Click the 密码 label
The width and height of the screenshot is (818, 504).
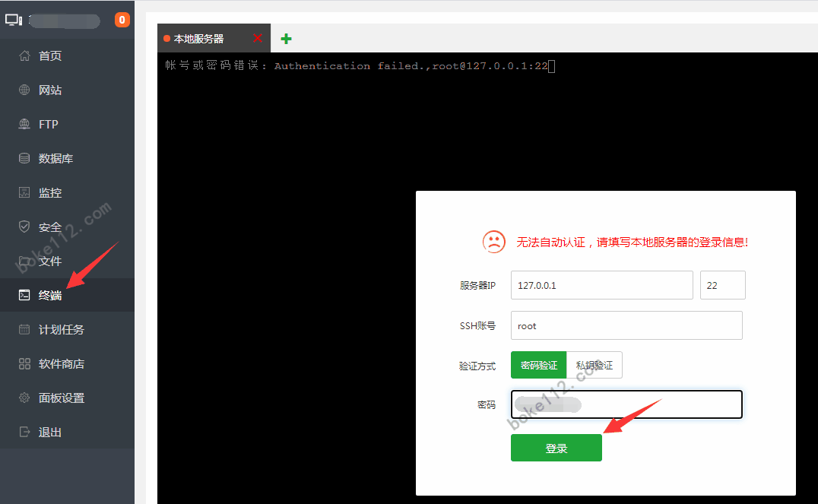click(487, 405)
